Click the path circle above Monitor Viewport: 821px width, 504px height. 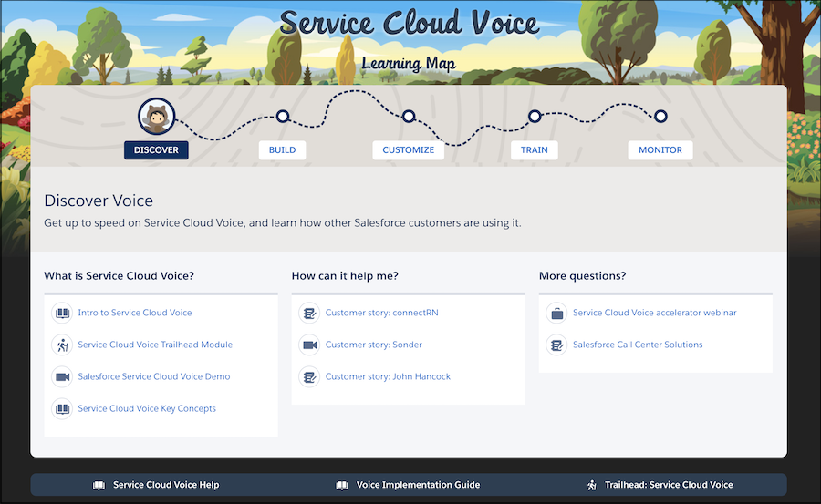pos(660,116)
